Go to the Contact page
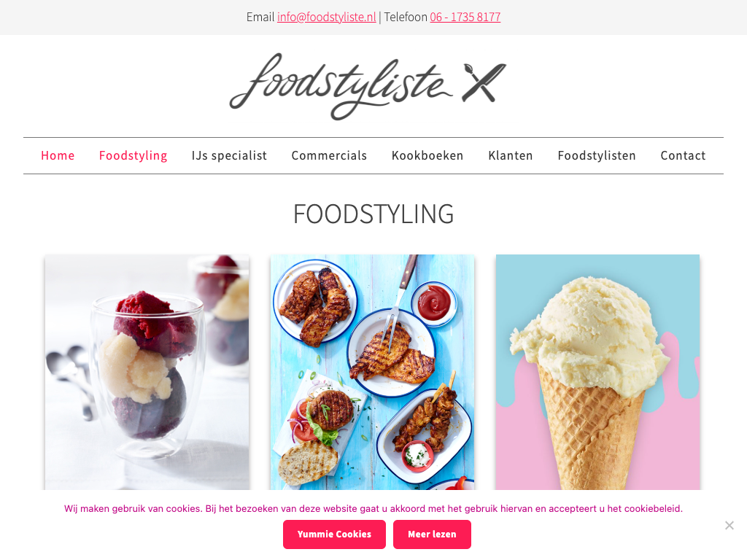747x560 pixels. click(683, 156)
